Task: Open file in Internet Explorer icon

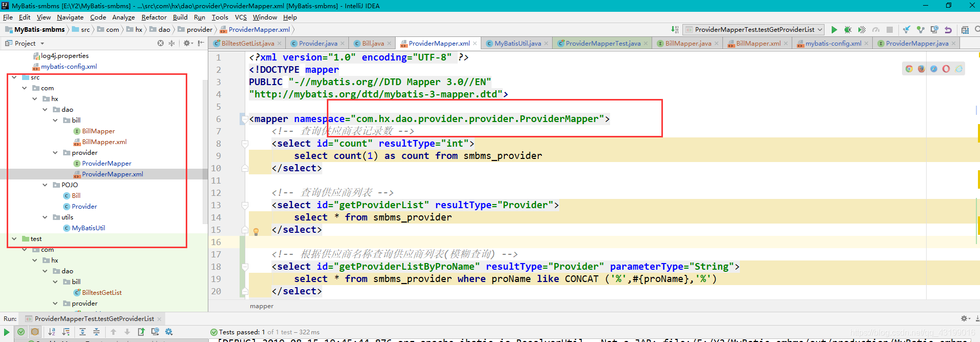Action: click(x=958, y=69)
